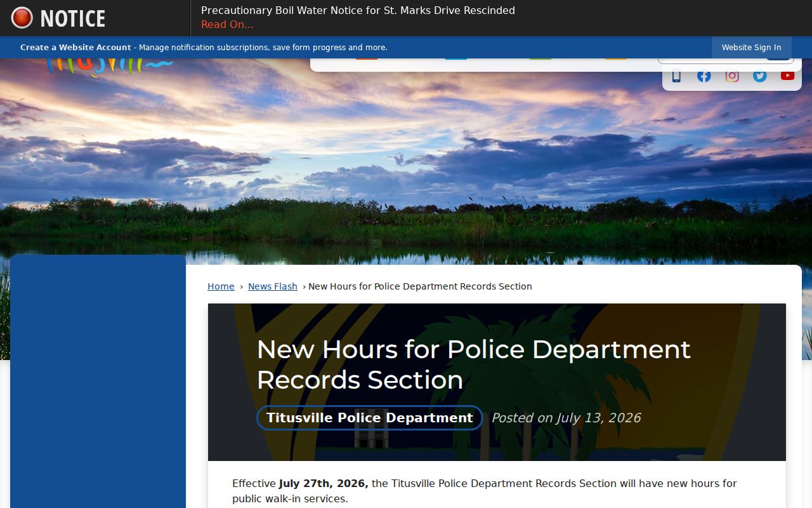Click the NOTICE heading text
This screenshot has width=812, height=508.
pyautogui.click(x=73, y=18)
